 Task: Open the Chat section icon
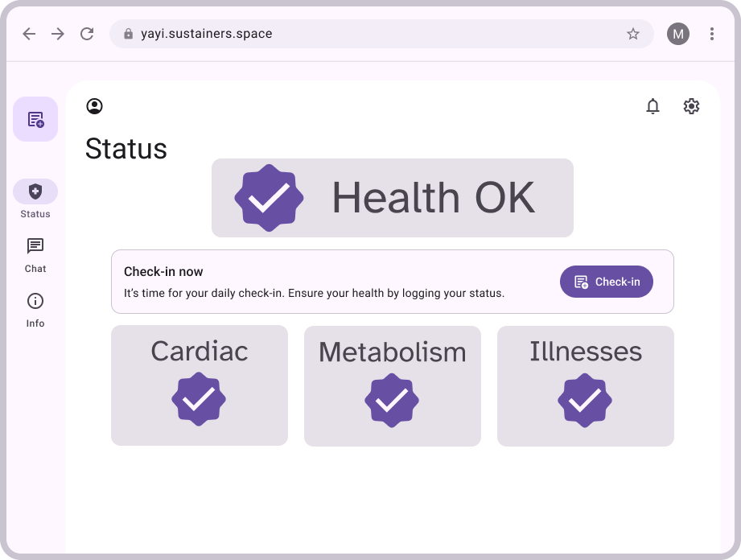[35, 246]
